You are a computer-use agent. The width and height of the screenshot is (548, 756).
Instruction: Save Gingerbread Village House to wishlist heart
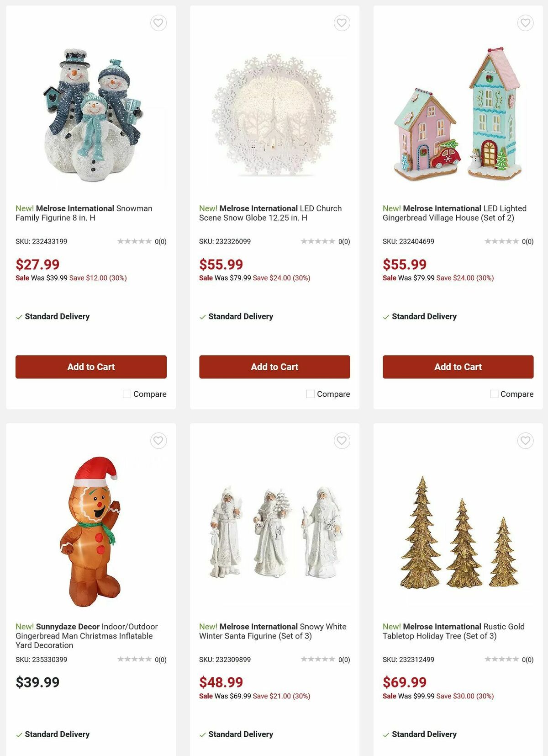pos(526,23)
